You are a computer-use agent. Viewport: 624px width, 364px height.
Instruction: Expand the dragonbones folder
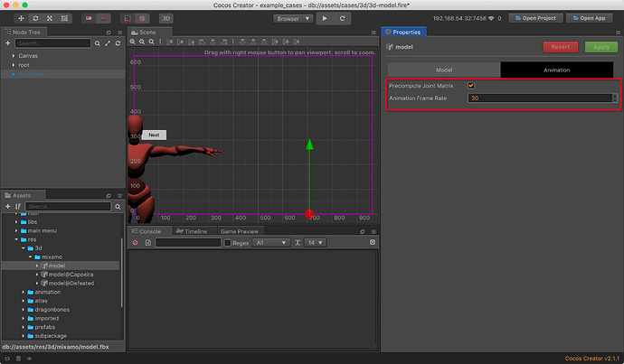tap(23, 309)
